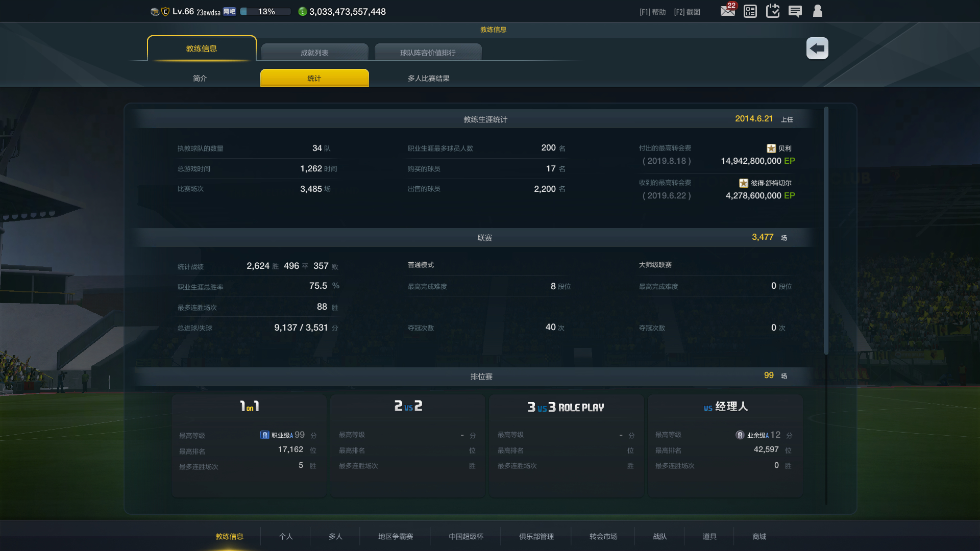The height and width of the screenshot is (551, 980).
Task: Click [F2] 截图 screenshot link
Action: point(687,12)
